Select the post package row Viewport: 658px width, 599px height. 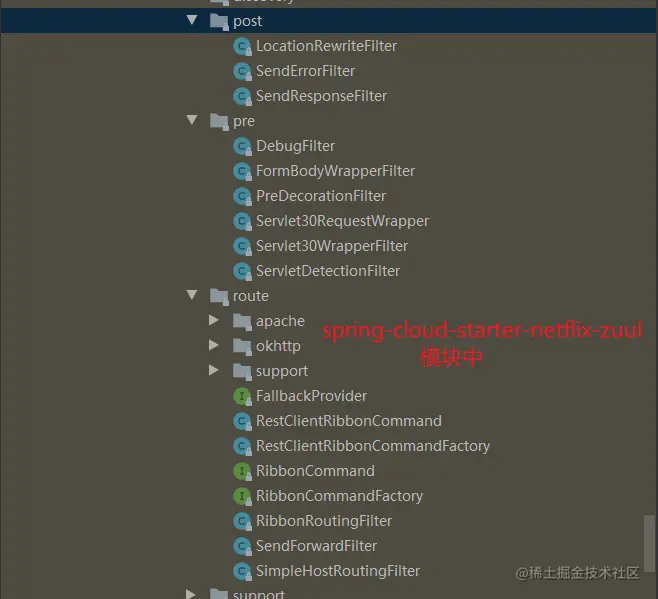tap(329, 21)
